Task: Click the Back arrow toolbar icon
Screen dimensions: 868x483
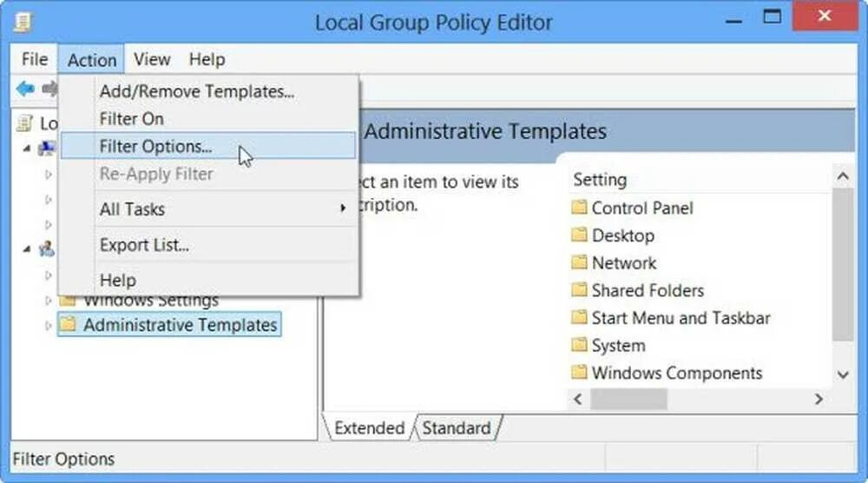Action: tap(25, 88)
